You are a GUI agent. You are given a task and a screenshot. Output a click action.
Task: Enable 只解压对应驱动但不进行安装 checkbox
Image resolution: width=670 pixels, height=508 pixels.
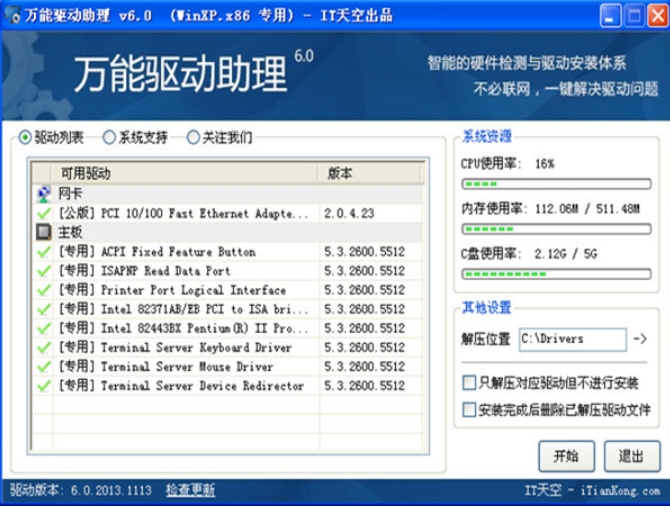click(469, 383)
